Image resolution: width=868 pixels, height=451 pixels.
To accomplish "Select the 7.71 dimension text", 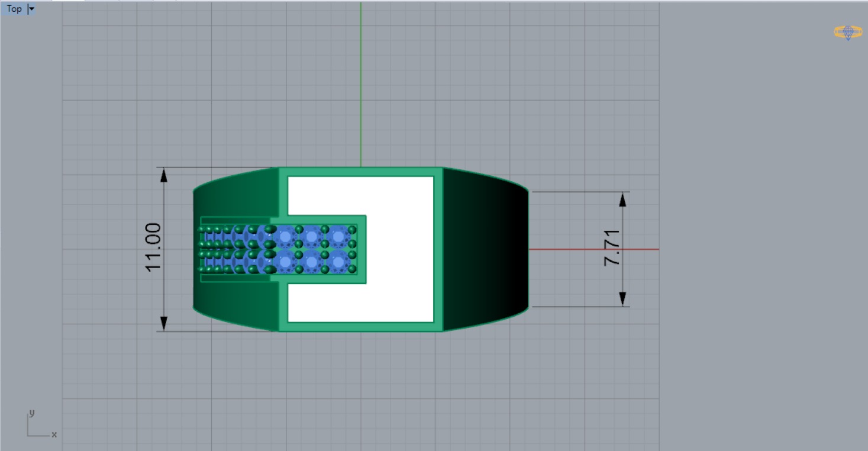I will tap(612, 247).
